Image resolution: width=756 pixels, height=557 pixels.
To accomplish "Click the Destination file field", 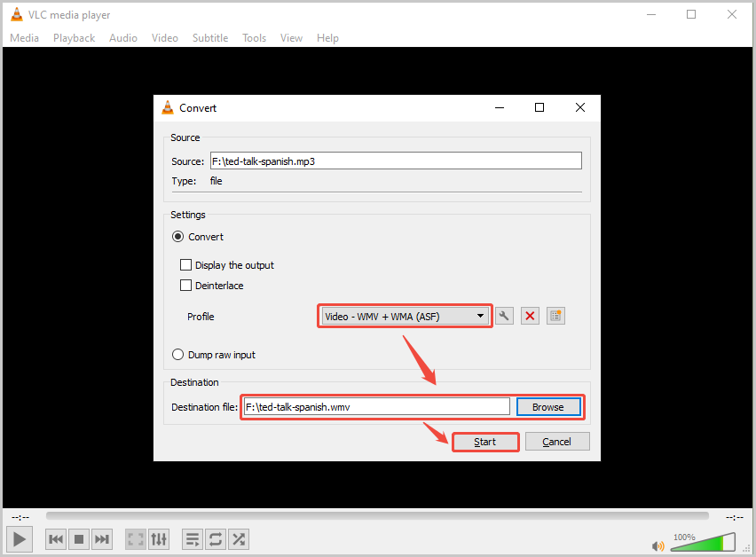I will 376,407.
